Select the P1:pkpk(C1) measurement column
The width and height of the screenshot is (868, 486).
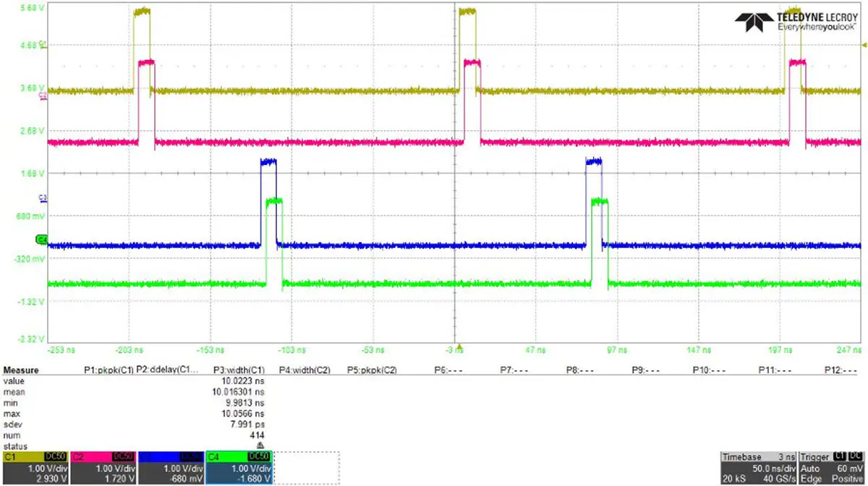pos(108,370)
